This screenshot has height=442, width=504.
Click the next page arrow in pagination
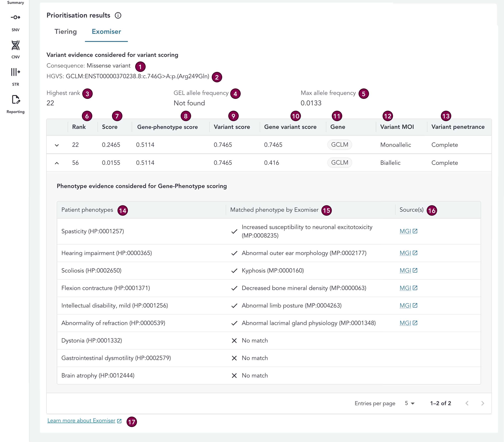[483, 403]
